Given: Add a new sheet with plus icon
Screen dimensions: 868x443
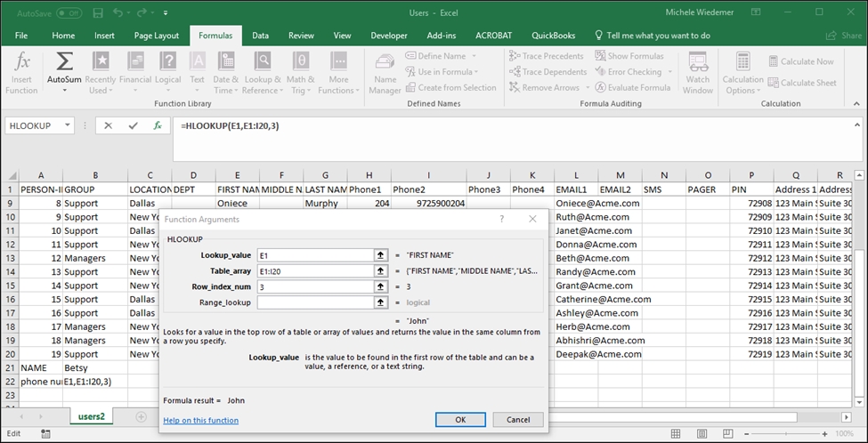Looking at the screenshot, I should point(142,416).
